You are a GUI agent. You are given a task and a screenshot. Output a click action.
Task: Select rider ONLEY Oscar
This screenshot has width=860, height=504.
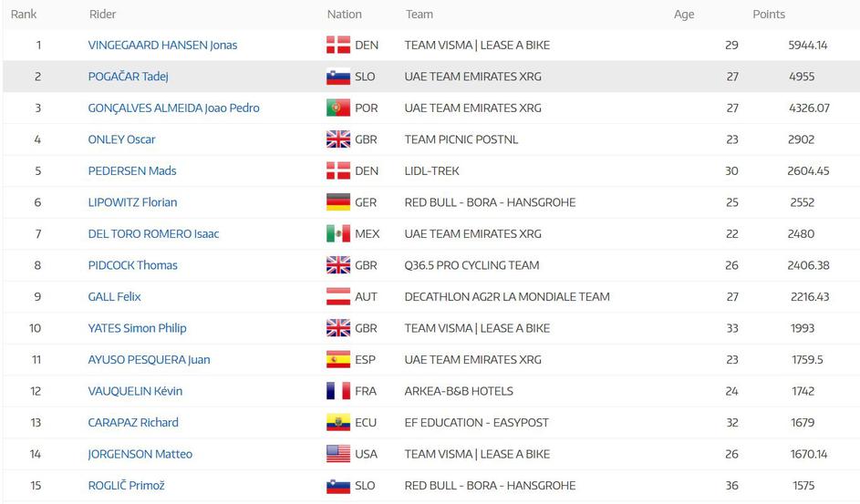121,139
